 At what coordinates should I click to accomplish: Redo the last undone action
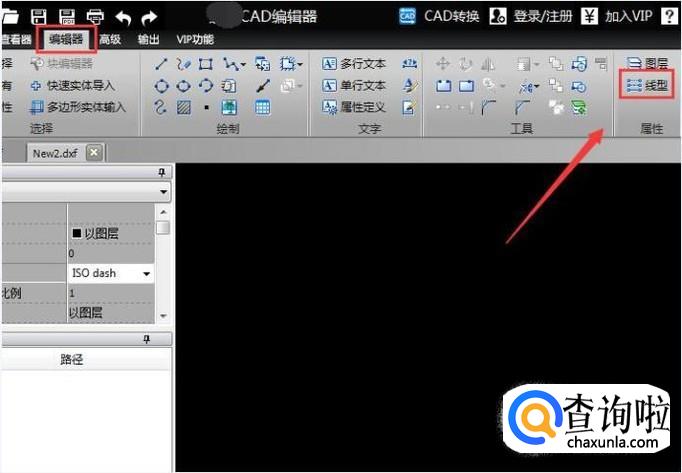[149, 18]
